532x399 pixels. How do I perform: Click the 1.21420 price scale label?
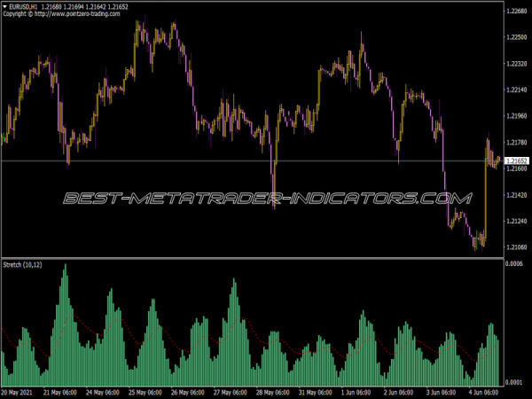click(x=516, y=195)
